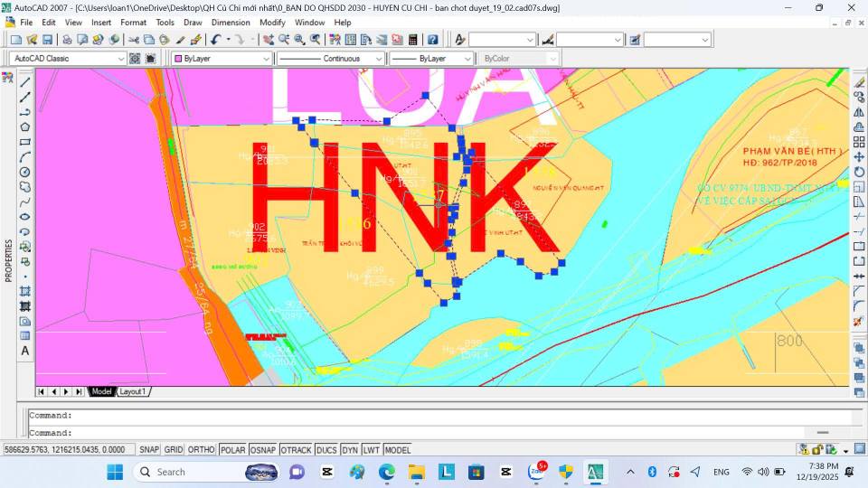Viewport: 868px width, 488px height.
Task: Toggle GRID display button
Action: (173, 450)
